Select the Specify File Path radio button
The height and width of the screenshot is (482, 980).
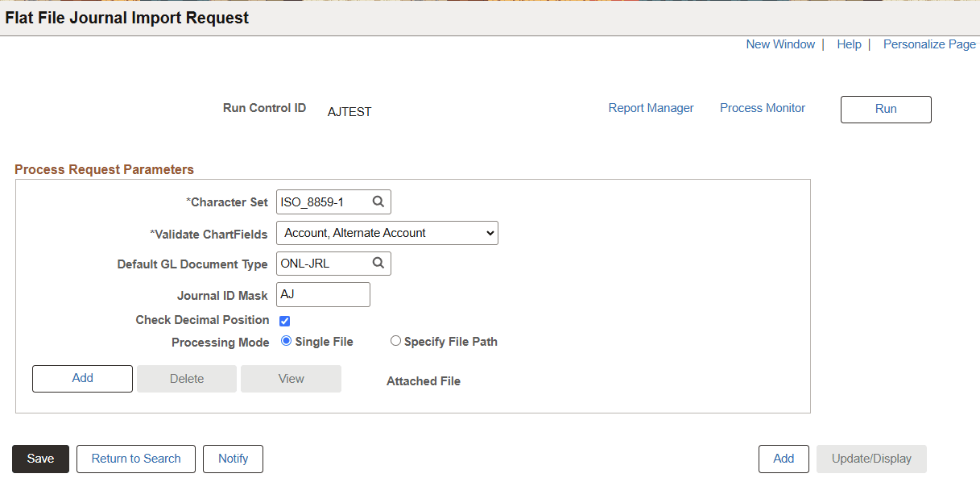tap(395, 340)
